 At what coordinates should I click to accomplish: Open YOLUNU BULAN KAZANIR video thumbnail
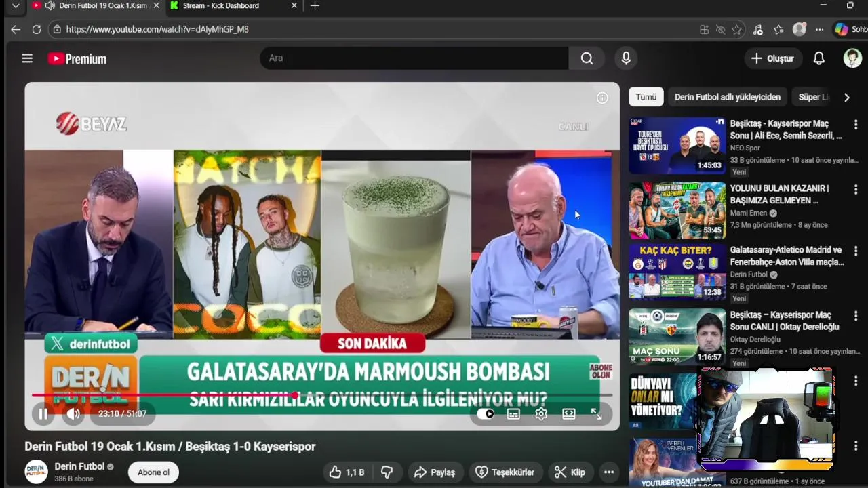677,210
